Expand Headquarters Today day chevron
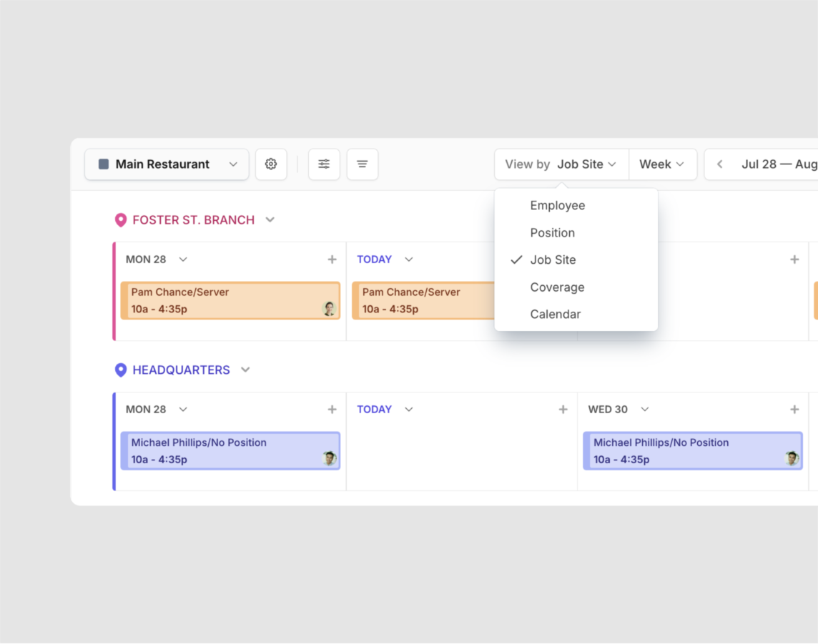The height and width of the screenshot is (644, 818). click(409, 410)
